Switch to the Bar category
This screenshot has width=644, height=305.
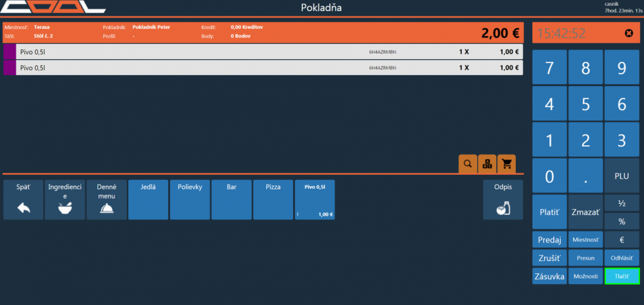231,200
